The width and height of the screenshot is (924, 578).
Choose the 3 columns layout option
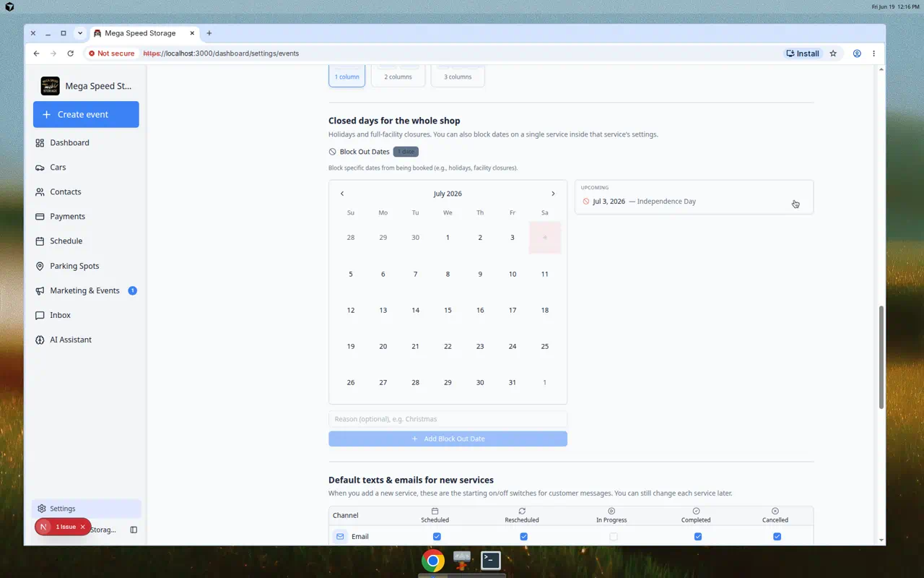point(458,77)
